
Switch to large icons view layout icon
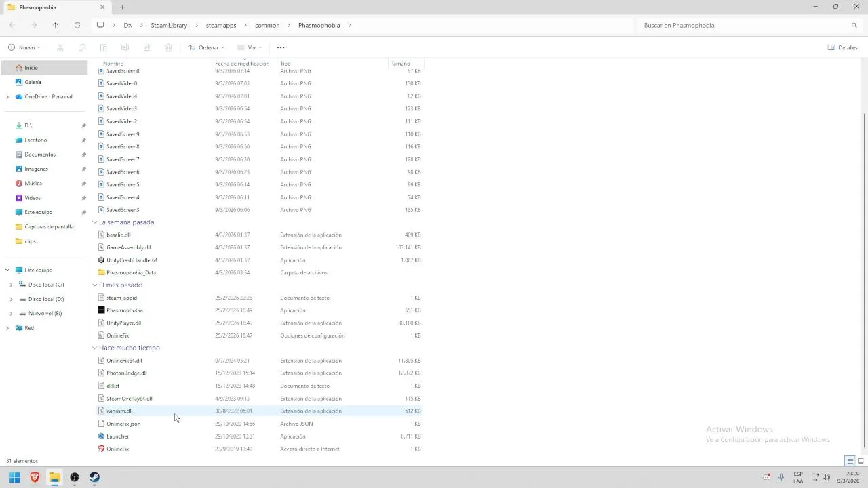pyautogui.click(x=861, y=461)
